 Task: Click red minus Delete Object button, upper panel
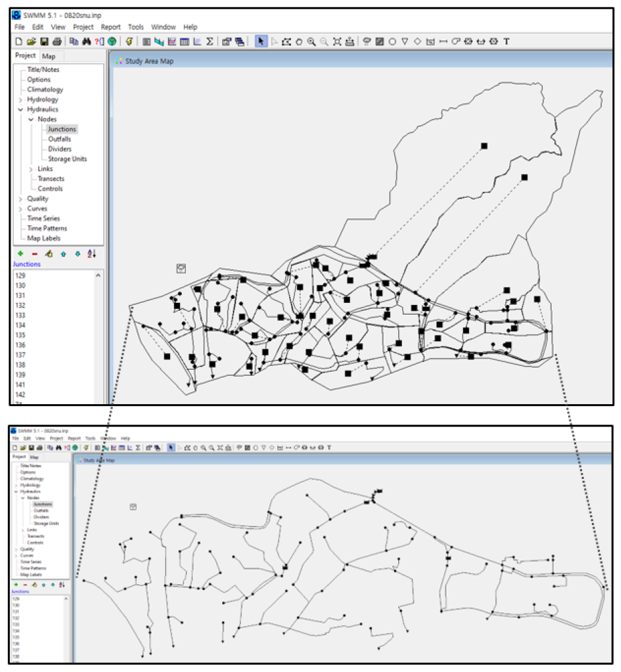coord(34,253)
